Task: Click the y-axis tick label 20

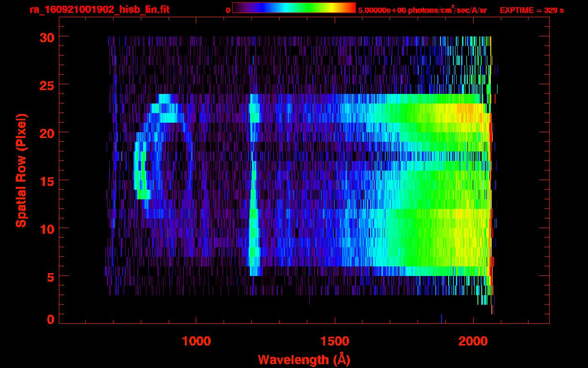Action: point(46,133)
